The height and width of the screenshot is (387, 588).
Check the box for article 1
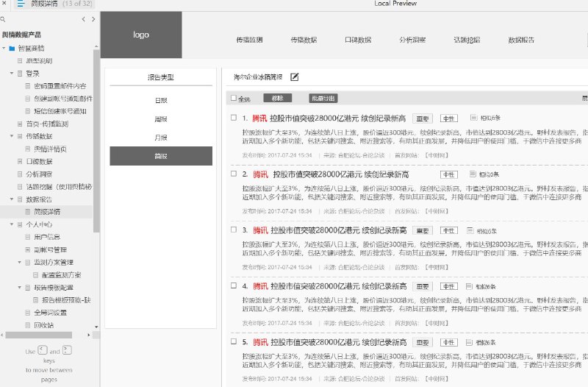click(x=234, y=118)
